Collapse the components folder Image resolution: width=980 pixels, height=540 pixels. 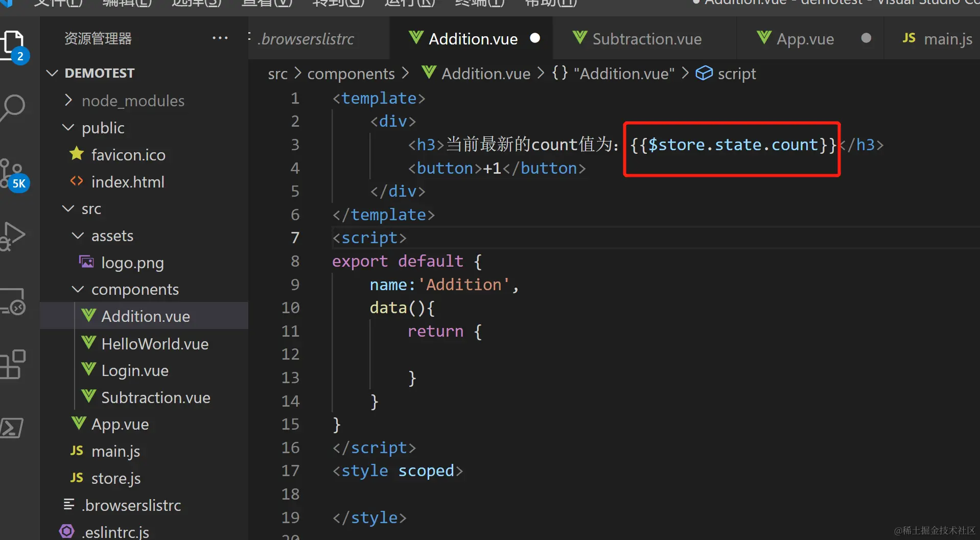78,289
